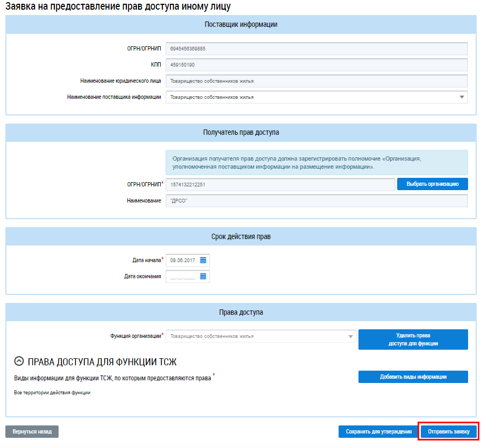Select the Наименование юридического лица field
Image resolution: width=481 pixels, height=448 pixels.
pos(317,81)
